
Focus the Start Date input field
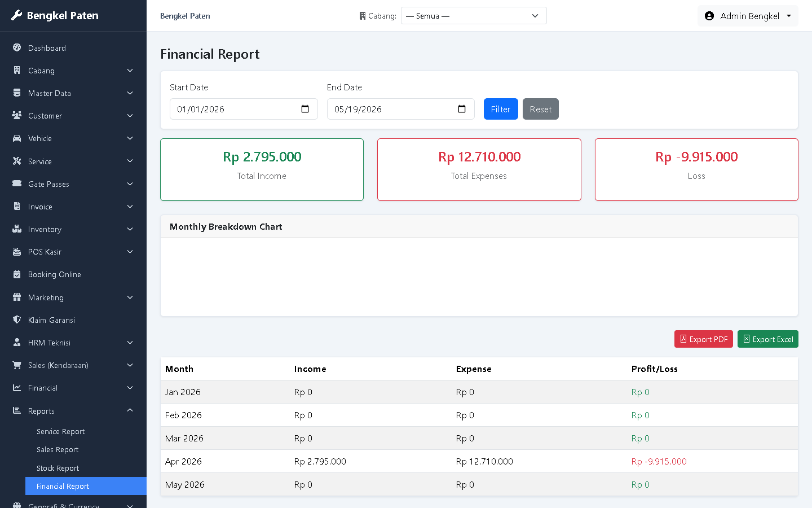(244, 109)
